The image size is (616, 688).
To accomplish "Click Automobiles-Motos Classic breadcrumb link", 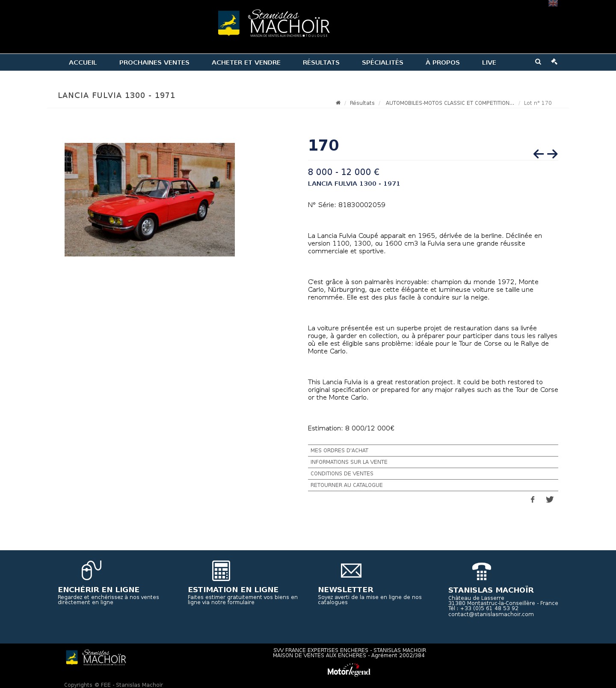I will (x=450, y=103).
